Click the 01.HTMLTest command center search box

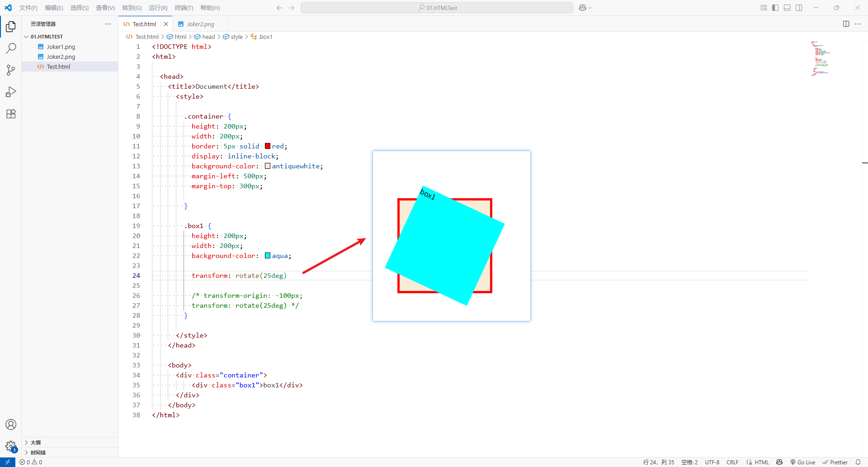coord(437,8)
